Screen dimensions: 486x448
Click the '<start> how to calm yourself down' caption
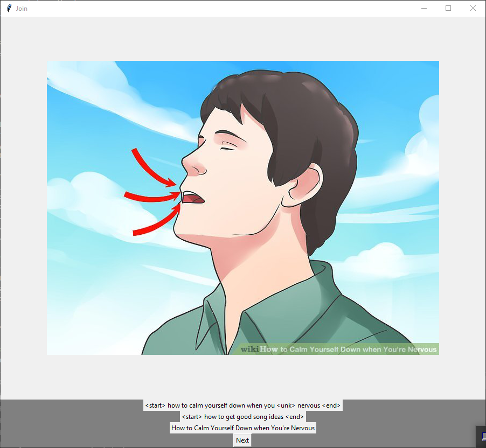[242, 405]
